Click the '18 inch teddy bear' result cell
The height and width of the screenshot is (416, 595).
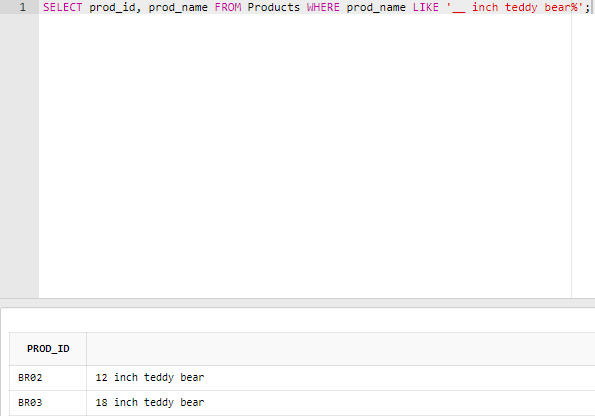coord(341,403)
